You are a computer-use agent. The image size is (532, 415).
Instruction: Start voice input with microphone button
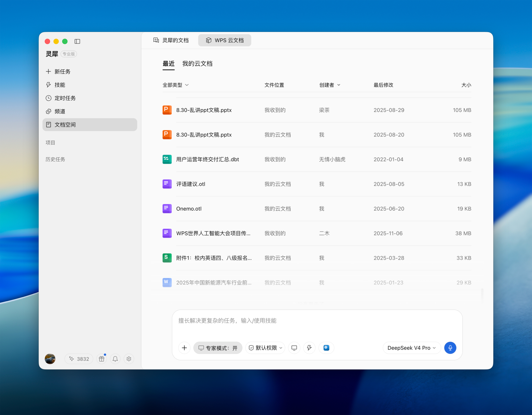[x=450, y=348]
